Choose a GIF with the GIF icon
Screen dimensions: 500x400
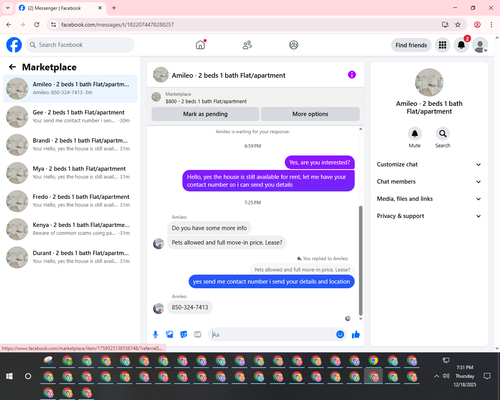pyautogui.click(x=198, y=334)
